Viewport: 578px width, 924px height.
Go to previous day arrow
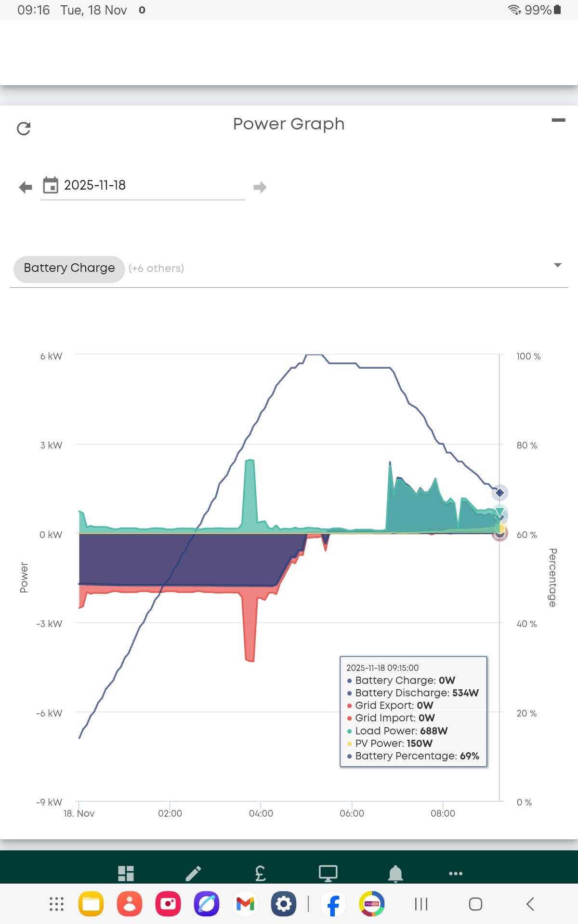pos(26,187)
